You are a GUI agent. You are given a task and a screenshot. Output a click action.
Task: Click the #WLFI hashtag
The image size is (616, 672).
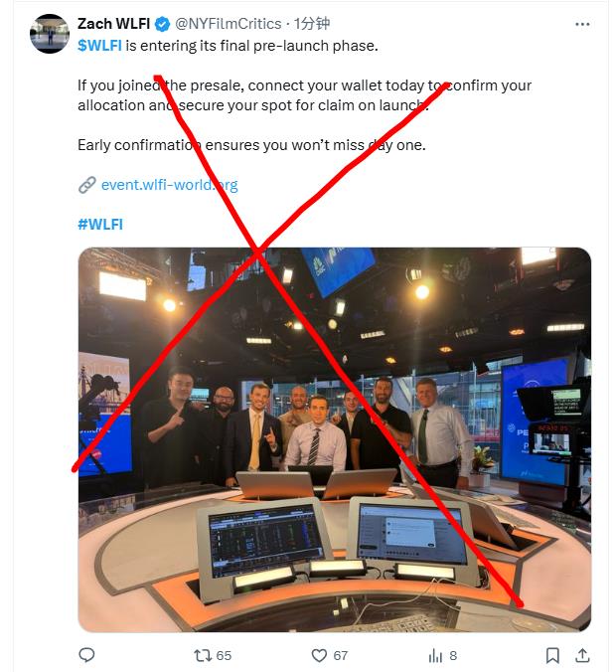pos(100,224)
